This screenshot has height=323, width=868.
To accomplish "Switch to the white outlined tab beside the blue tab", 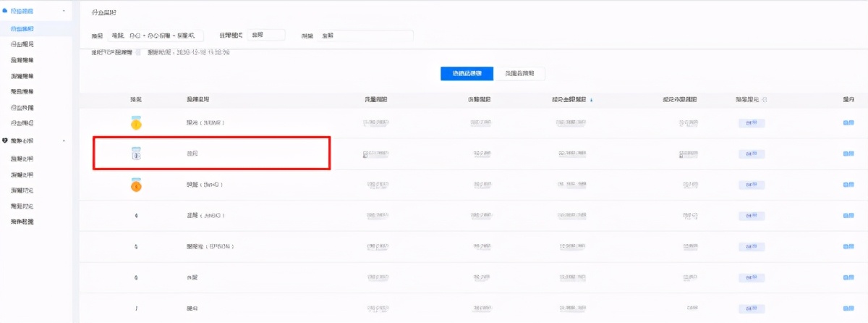I will 519,73.
